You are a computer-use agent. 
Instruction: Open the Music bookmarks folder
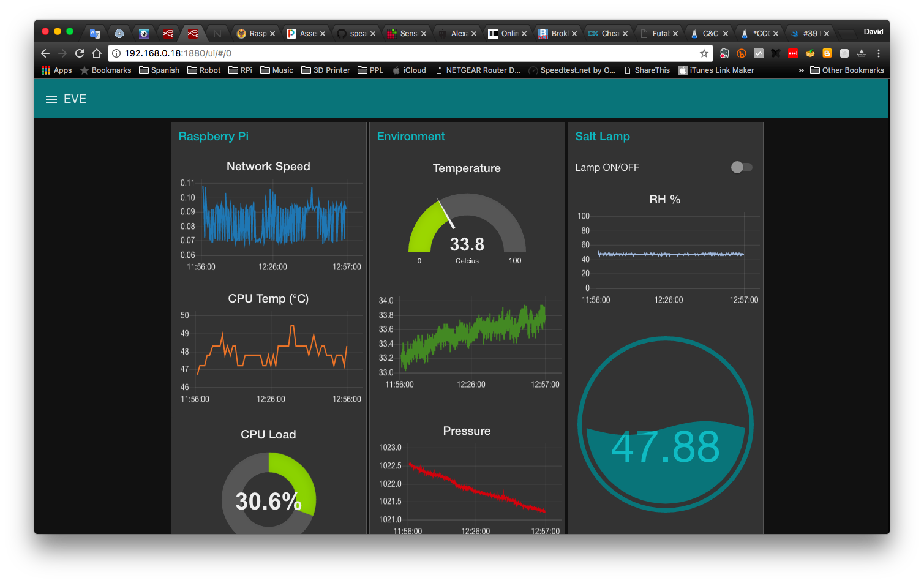(x=277, y=70)
